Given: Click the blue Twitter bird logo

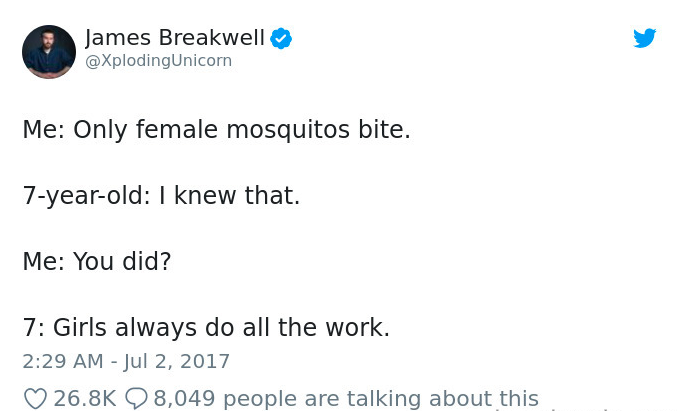Looking at the screenshot, I should (645, 39).
